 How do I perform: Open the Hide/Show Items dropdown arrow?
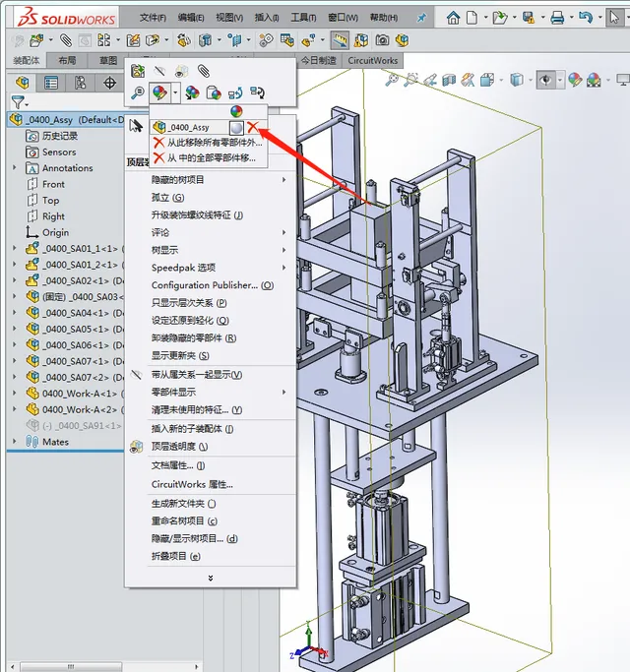click(560, 80)
